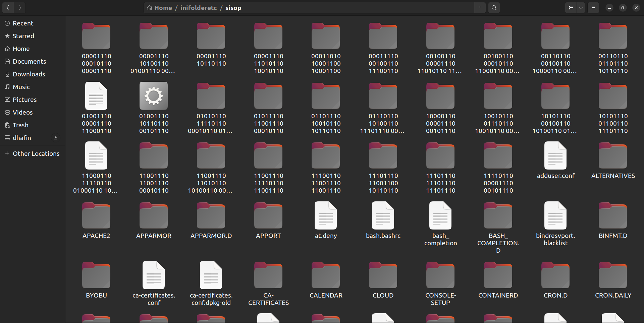The width and height of the screenshot is (644, 323).
Task: Open Downloads in the sidebar
Action: click(33, 74)
